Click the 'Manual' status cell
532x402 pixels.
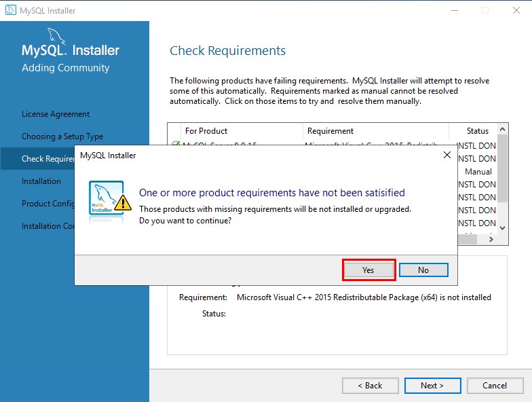[x=478, y=172]
